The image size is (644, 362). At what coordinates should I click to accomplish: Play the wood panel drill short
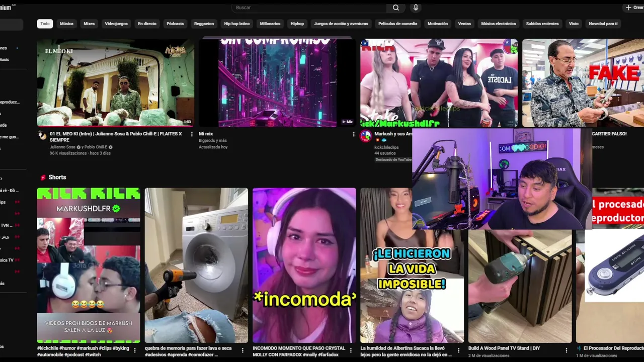(520, 287)
